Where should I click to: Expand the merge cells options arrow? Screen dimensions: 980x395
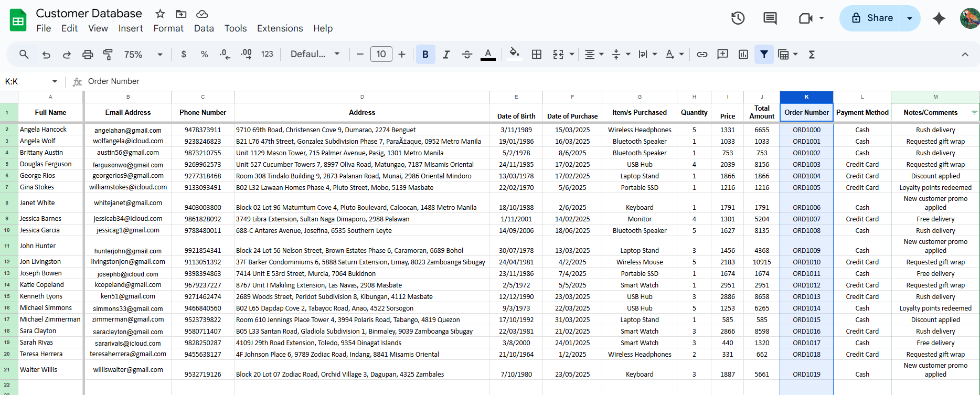click(x=572, y=54)
